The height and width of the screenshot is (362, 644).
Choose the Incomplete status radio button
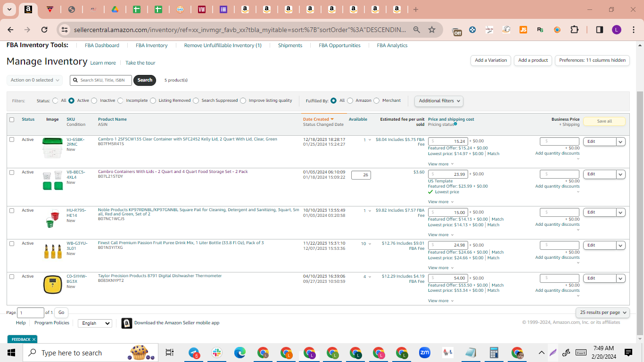pyautogui.click(x=120, y=100)
